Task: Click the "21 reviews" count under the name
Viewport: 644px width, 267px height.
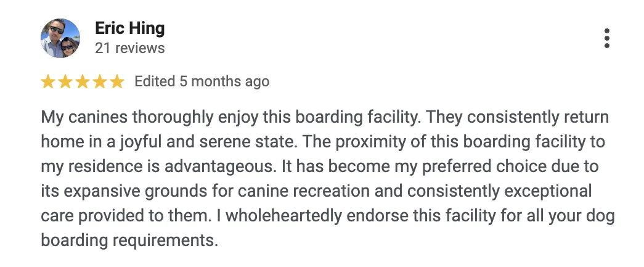Action: pos(130,48)
